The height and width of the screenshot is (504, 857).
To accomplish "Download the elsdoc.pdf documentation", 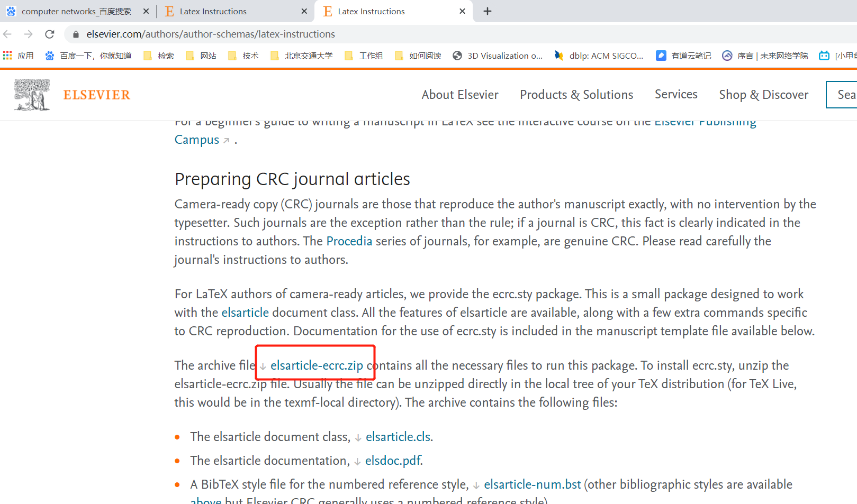I will point(393,461).
